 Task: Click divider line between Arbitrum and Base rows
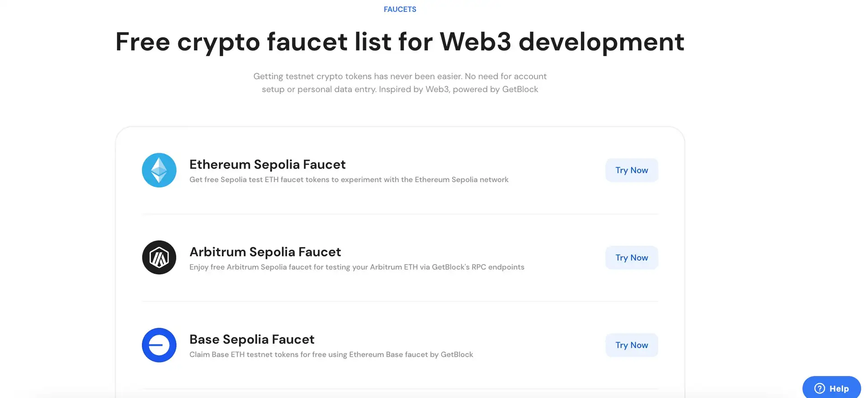(400, 301)
